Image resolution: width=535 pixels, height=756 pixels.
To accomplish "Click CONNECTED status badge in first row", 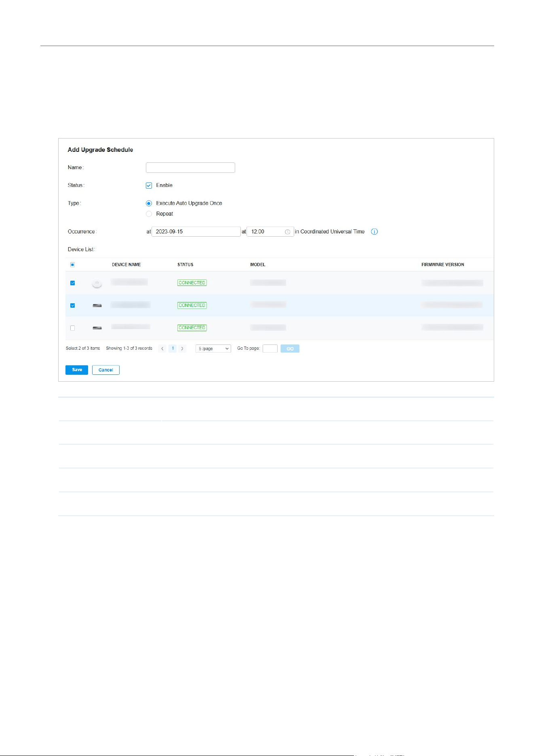I will click(x=192, y=283).
